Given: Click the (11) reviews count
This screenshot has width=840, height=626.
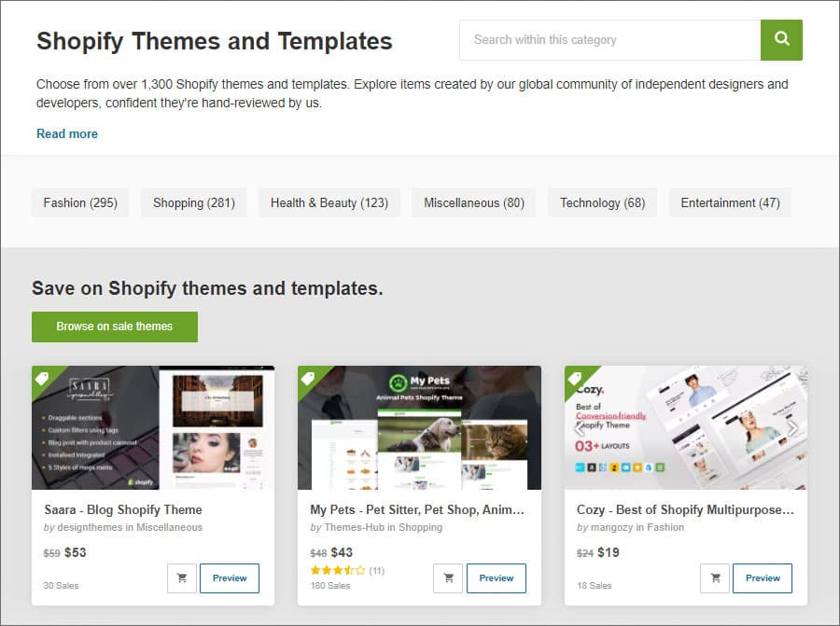Looking at the screenshot, I should (x=377, y=571).
